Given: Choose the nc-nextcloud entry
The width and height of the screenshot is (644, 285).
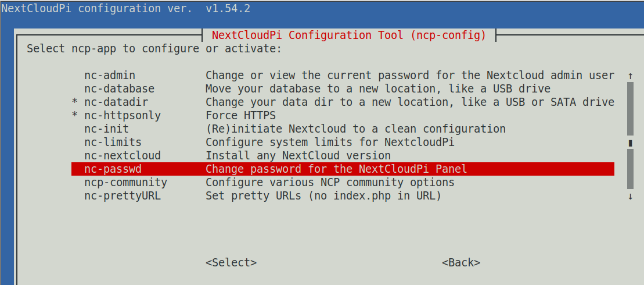Looking at the screenshot, I should (x=122, y=155).
